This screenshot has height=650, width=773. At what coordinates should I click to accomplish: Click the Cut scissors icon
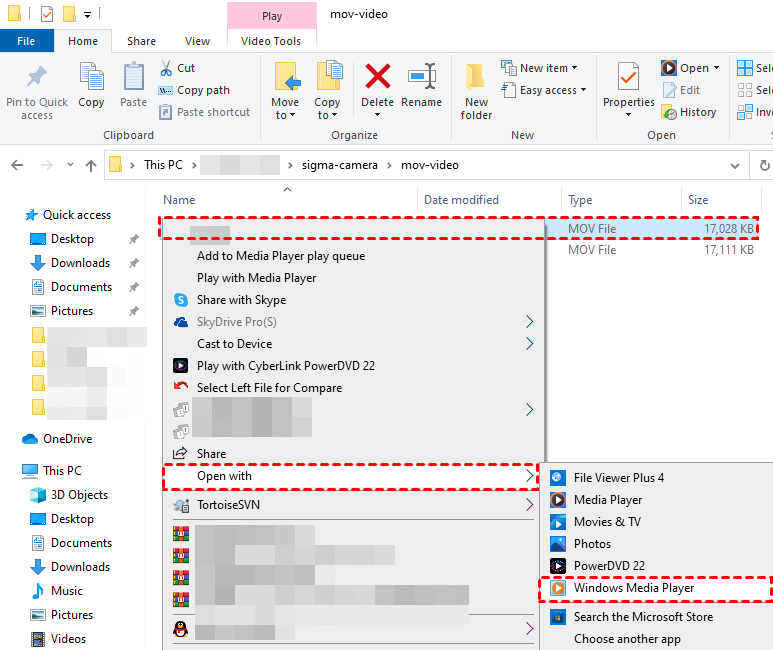(166, 68)
